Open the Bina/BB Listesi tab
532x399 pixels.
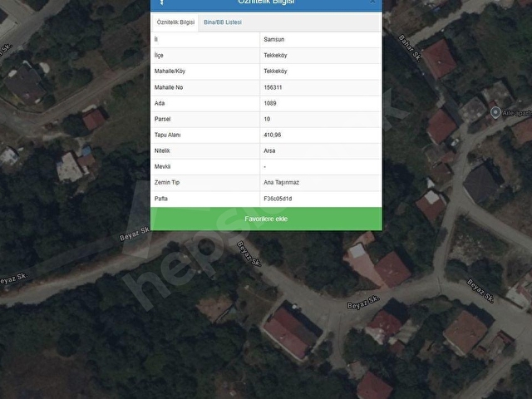(x=223, y=22)
